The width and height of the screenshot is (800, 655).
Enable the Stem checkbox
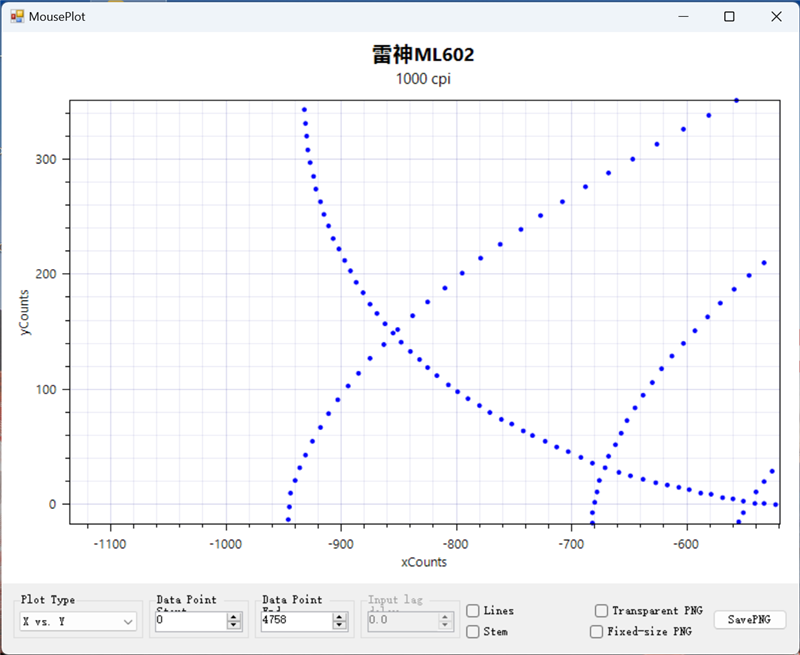click(473, 632)
